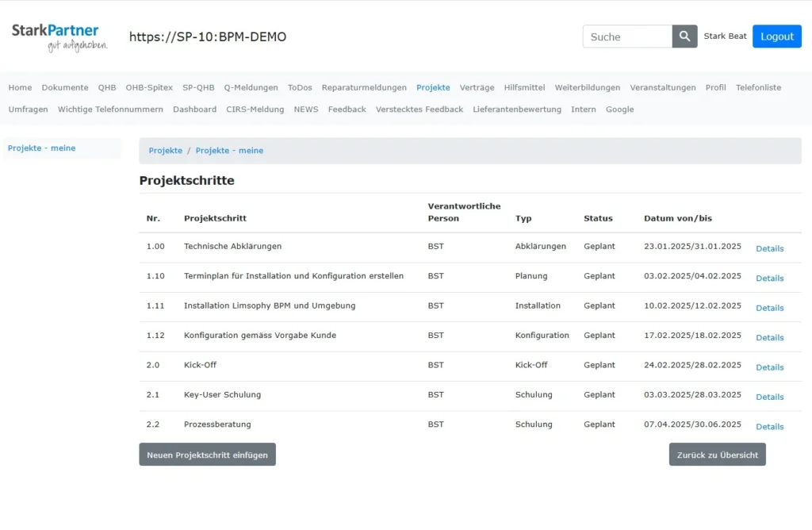Open the SP-QHB section

tap(198, 87)
